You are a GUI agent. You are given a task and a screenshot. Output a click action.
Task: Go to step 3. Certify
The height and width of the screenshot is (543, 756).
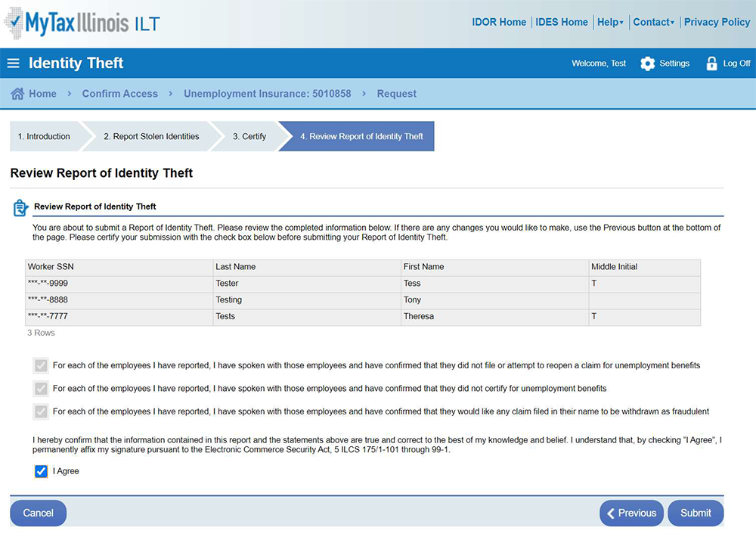coord(249,136)
